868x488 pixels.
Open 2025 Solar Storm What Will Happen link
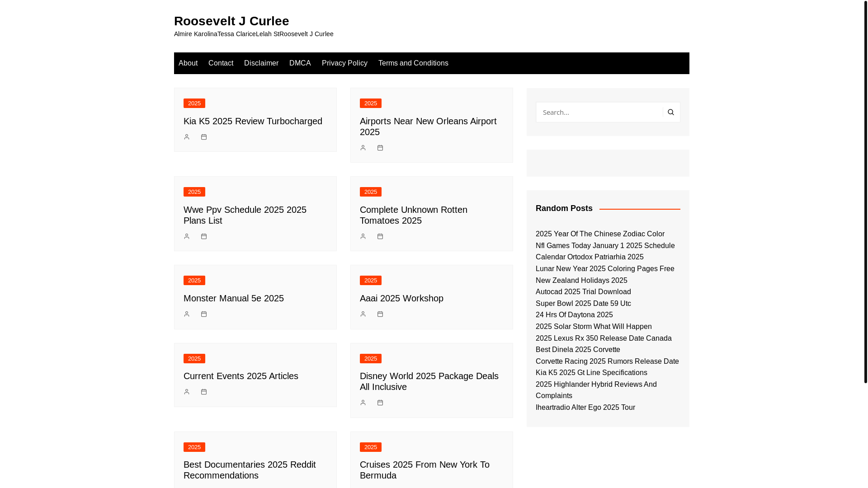(x=594, y=327)
